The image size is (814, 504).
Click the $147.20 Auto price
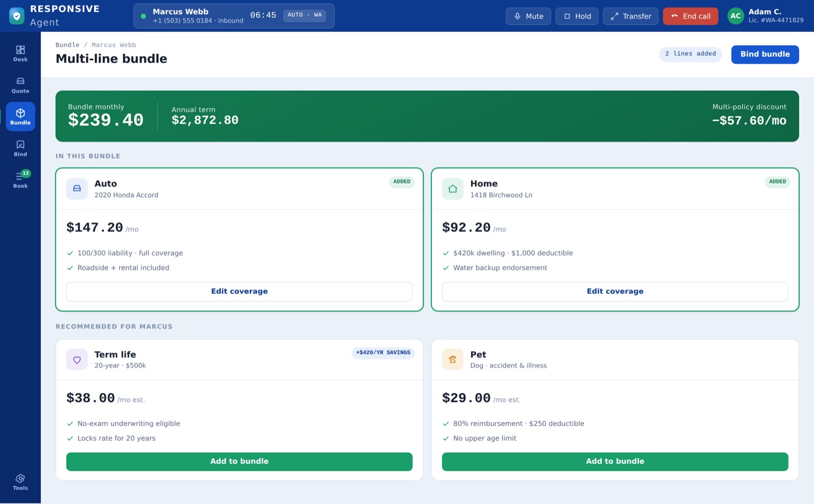[x=95, y=227]
